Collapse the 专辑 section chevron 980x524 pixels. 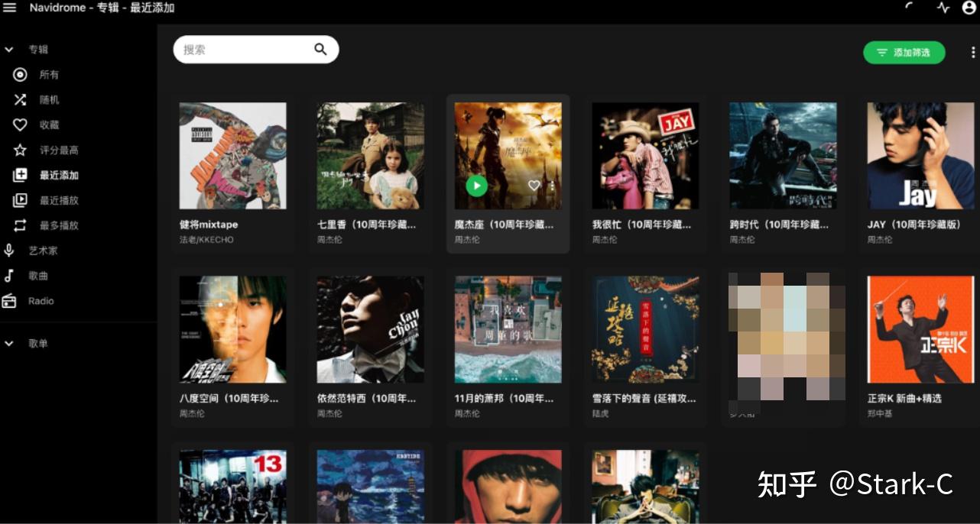(x=8, y=49)
